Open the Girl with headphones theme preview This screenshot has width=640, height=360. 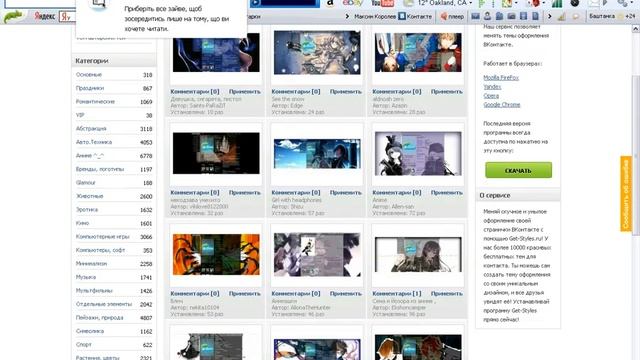(x=317, y=154)
